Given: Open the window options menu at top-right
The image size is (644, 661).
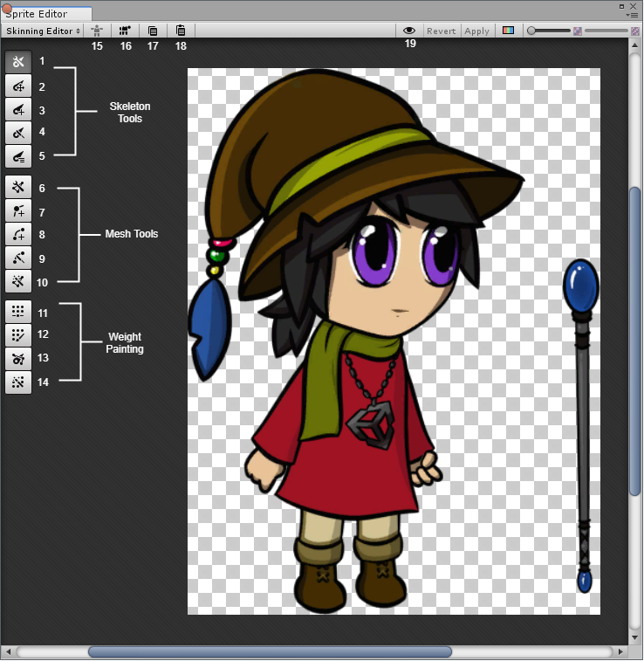Looking at the screenshot, I should pos(632,13).
